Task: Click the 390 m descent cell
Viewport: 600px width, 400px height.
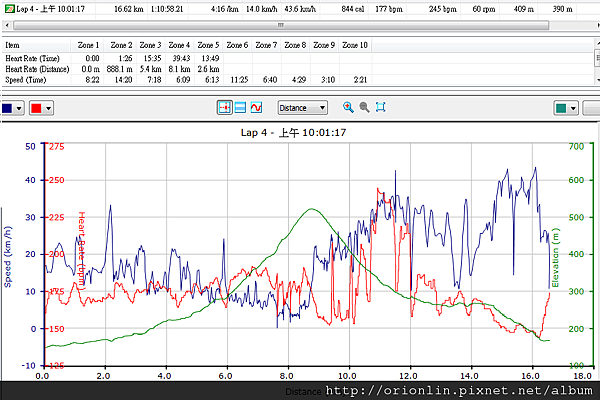Action: click(562, 9)
